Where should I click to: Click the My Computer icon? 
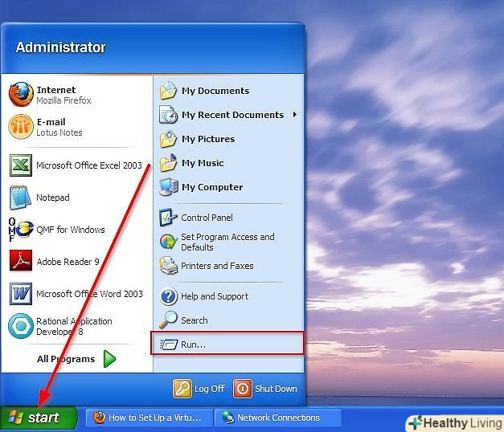[168, 187]
